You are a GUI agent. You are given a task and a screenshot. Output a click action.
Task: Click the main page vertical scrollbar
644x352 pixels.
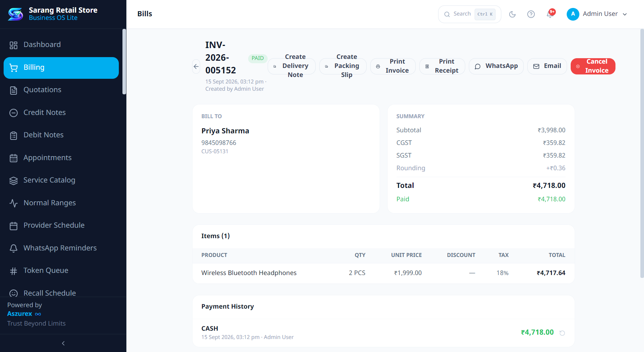(642, 154)
